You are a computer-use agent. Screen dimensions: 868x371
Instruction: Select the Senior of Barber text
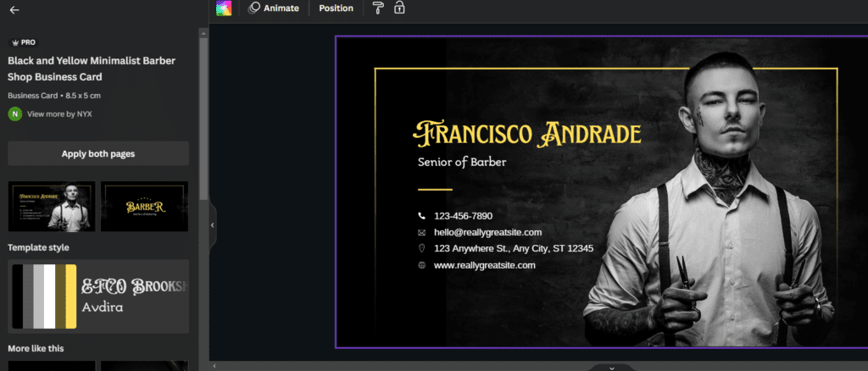pyautogui.click(x=462, y=162)
